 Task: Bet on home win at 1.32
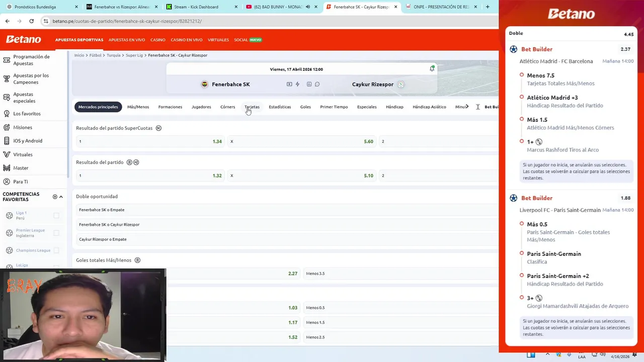pyautogui.click(x=150, y=176)
